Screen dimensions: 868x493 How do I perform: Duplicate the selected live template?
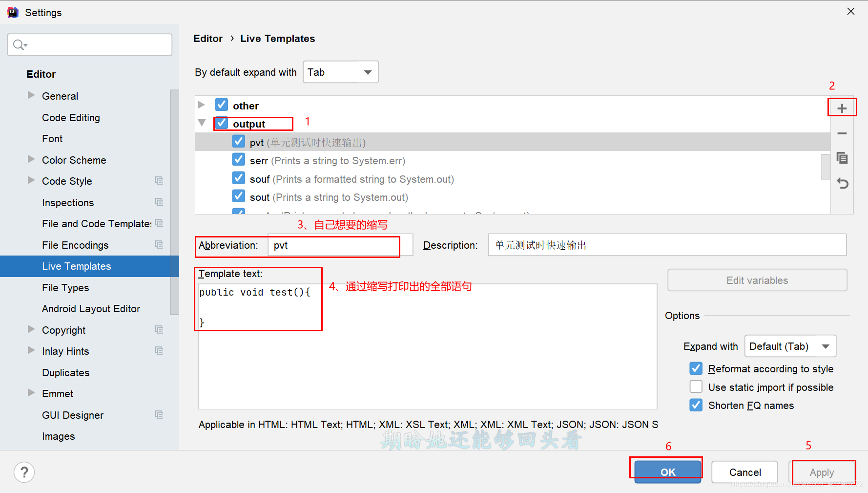point(842,158)
